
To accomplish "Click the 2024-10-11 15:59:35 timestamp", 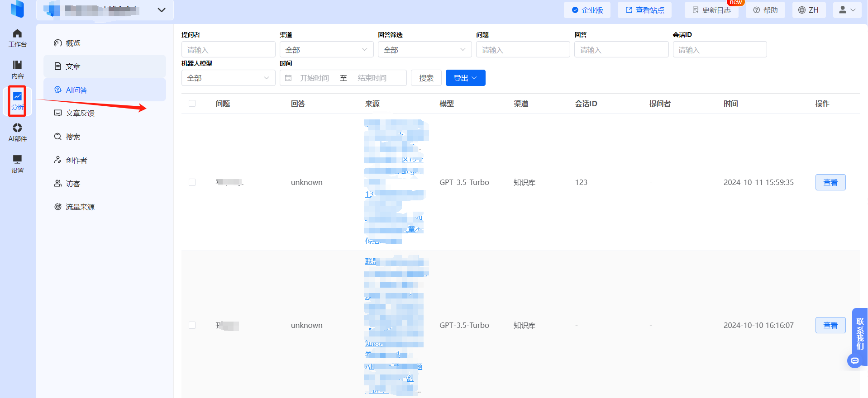I will point(758,182).
